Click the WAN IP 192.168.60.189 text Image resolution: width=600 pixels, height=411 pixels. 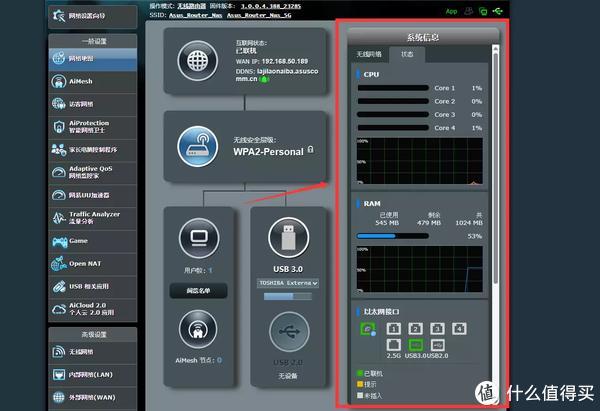pos(285,61)
